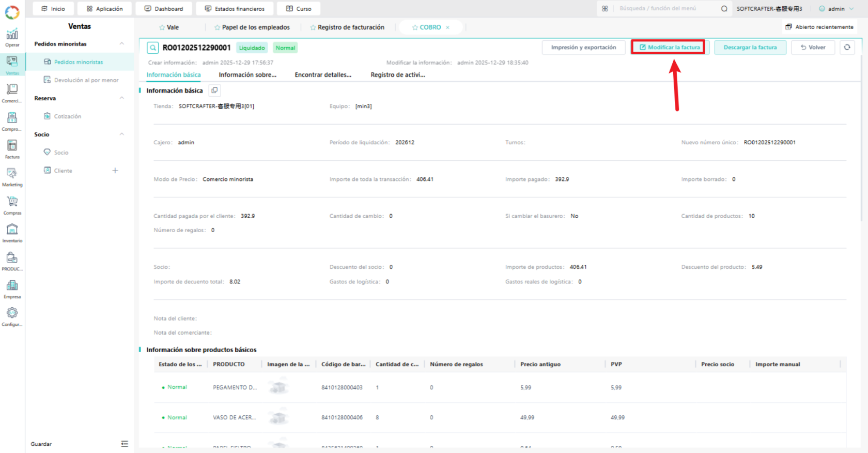This screenshot has width=868, height=453.
Task: Open the Marketing sidebar icon
Action: [x=12, y=177]
